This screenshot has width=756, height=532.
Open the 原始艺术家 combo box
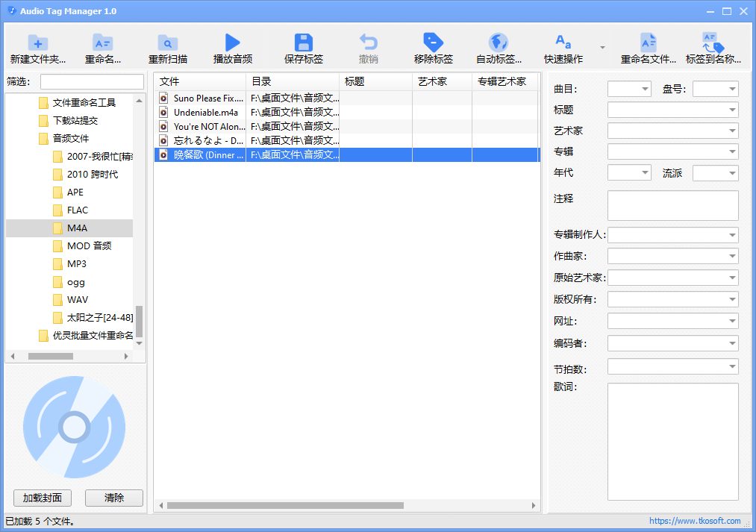pyautogui.click(x=672, y=278)
